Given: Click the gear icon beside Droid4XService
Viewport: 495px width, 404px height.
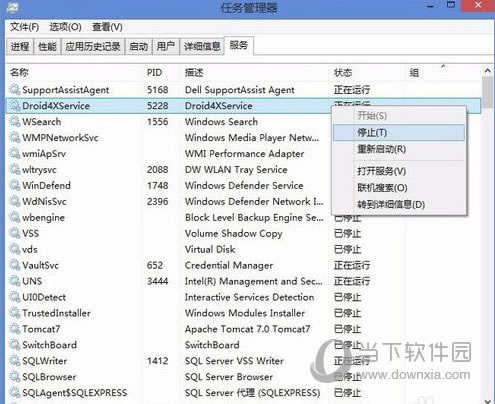Looking at the screenshot, I should pos(14,106).
